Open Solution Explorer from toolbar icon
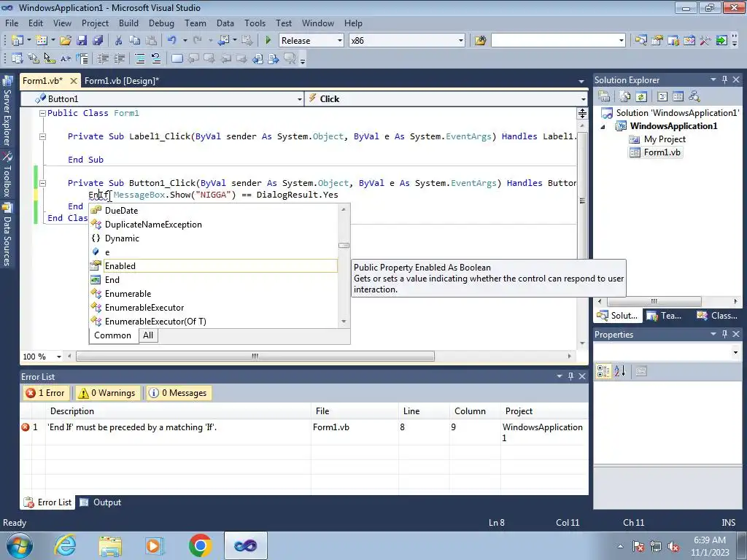This screenshot has width=747, height=560. click(640, 41)
